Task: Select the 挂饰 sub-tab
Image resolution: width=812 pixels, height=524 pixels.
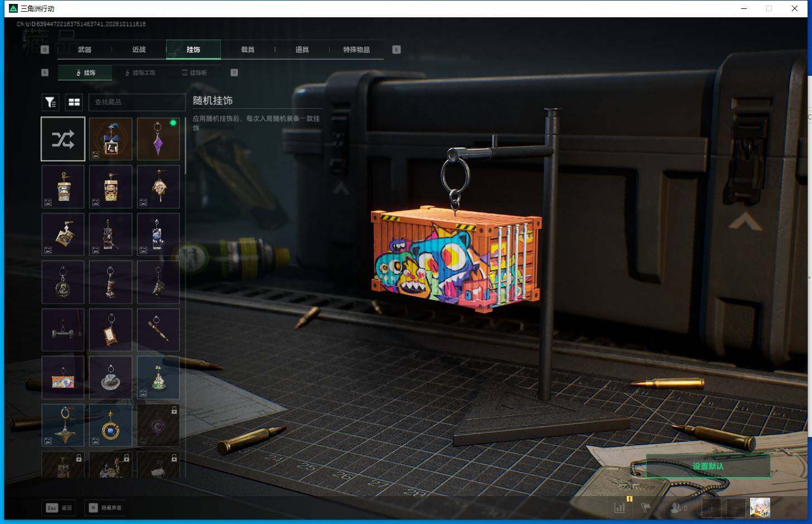Action: (x=85, y=73)
